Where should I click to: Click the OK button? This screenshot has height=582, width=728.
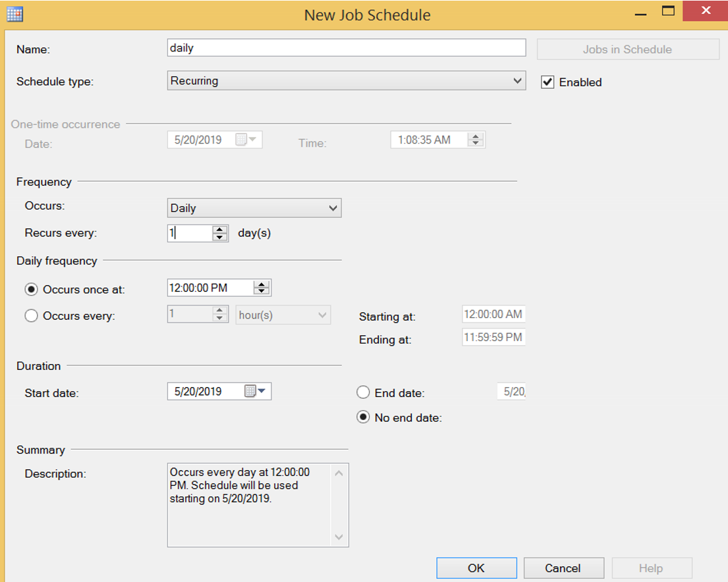point(476,568)
